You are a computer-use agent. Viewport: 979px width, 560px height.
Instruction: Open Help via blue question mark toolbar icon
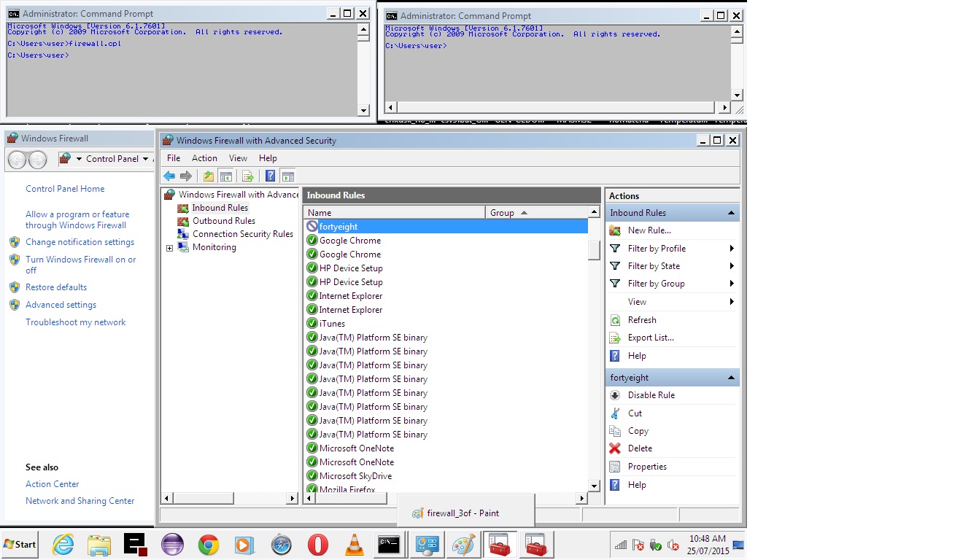271,176
